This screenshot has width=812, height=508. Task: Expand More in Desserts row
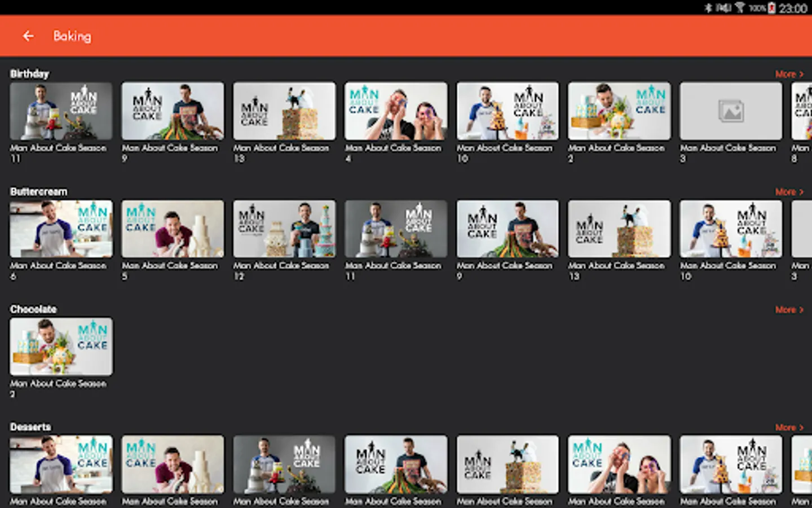[789, 427]
